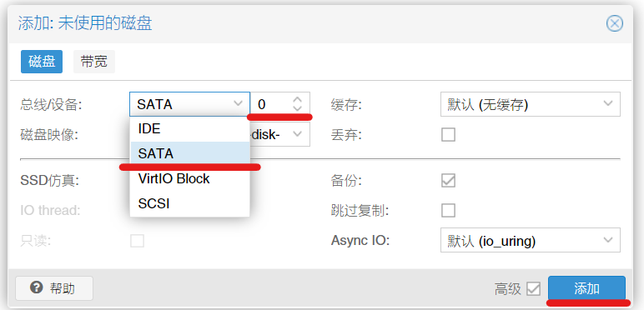
Task: Select the 磁盘 disk tab
Action: pyautogui.click(x=42, y=62)
